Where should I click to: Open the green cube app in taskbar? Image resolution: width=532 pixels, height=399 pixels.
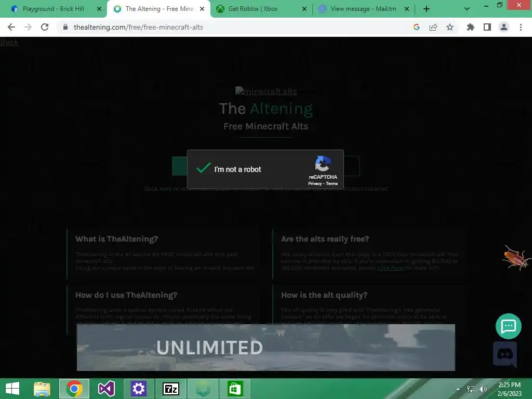[203, 389]
